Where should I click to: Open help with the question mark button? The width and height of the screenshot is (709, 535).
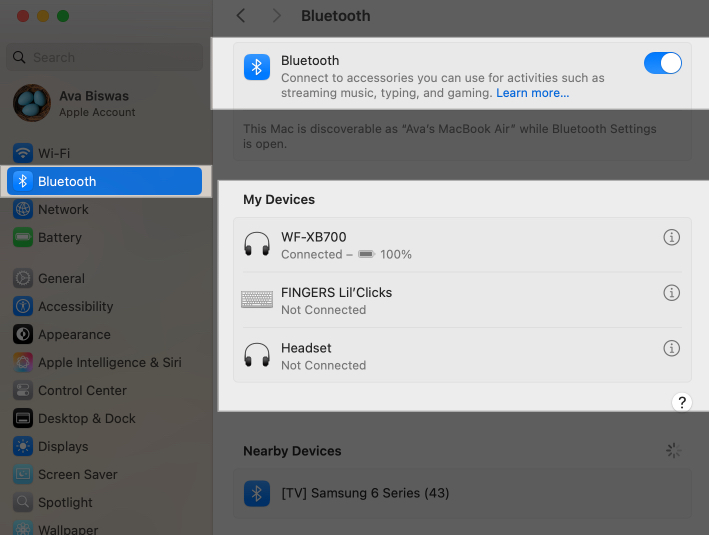682,402
